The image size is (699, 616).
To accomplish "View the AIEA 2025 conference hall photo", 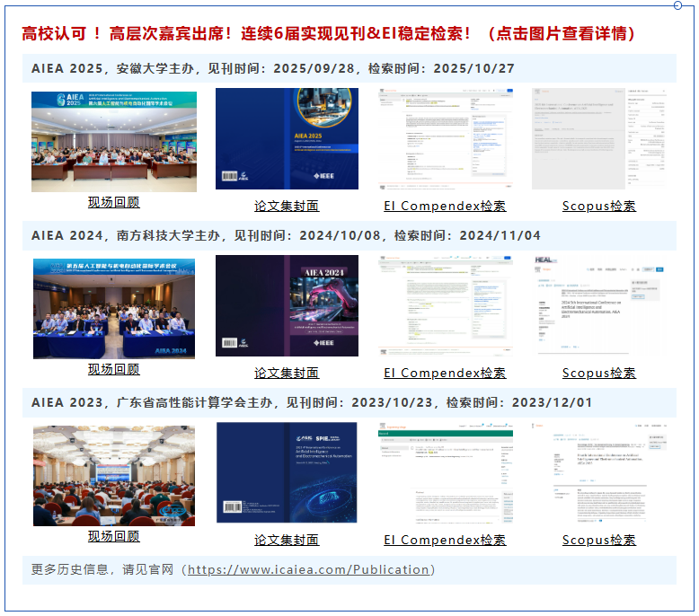I will (114, 142).
